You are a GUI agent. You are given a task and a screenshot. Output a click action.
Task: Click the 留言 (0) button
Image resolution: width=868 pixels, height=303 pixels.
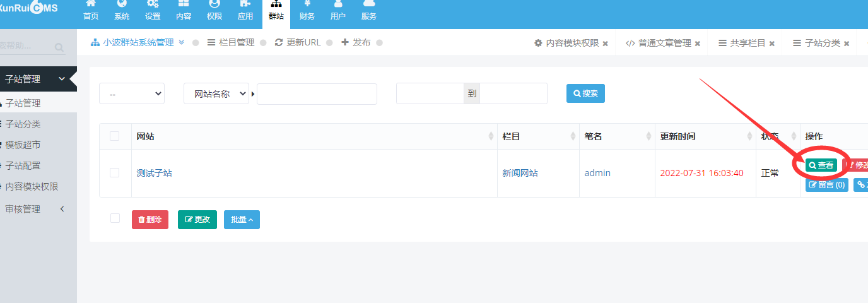click(x=827, y=185)
